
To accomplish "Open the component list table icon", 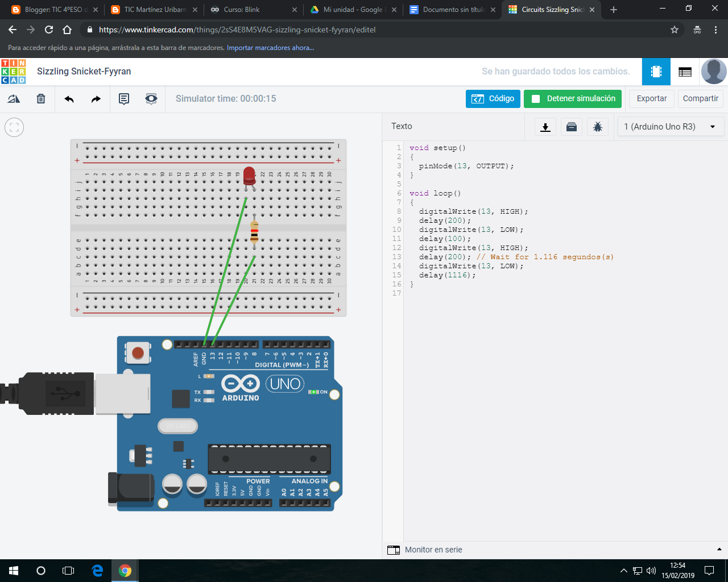I will tap(685, 72).
